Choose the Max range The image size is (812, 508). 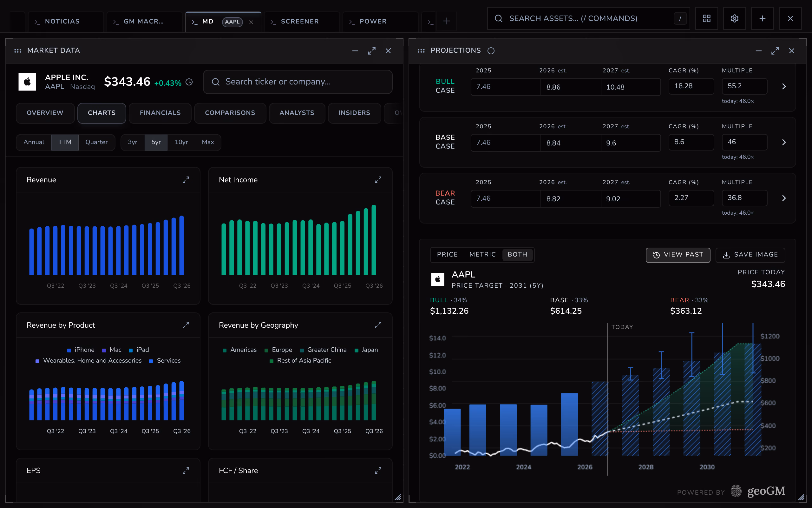coord(208,142)
